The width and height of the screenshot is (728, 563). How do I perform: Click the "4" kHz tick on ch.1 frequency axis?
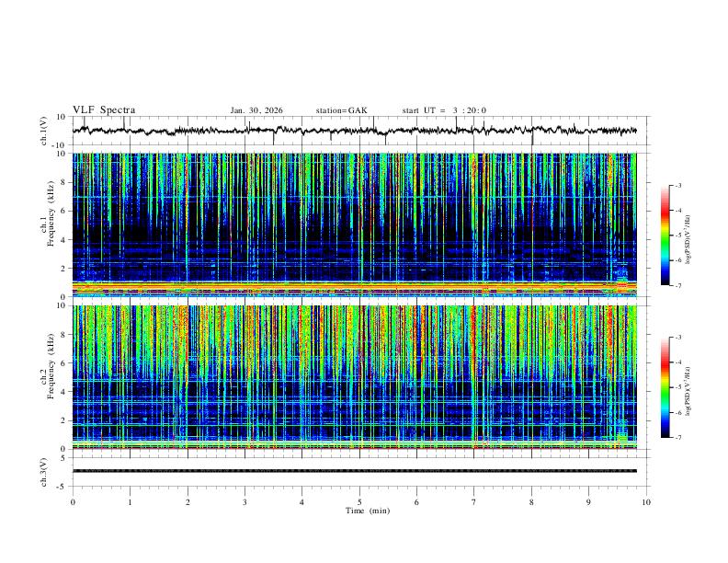click(x=63, y=240)
